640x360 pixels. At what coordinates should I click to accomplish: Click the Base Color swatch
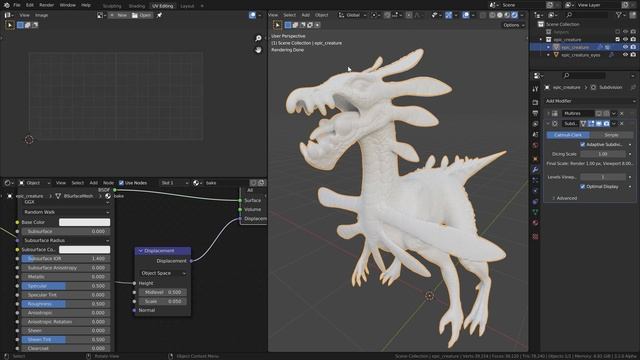[x=84, y=222]
